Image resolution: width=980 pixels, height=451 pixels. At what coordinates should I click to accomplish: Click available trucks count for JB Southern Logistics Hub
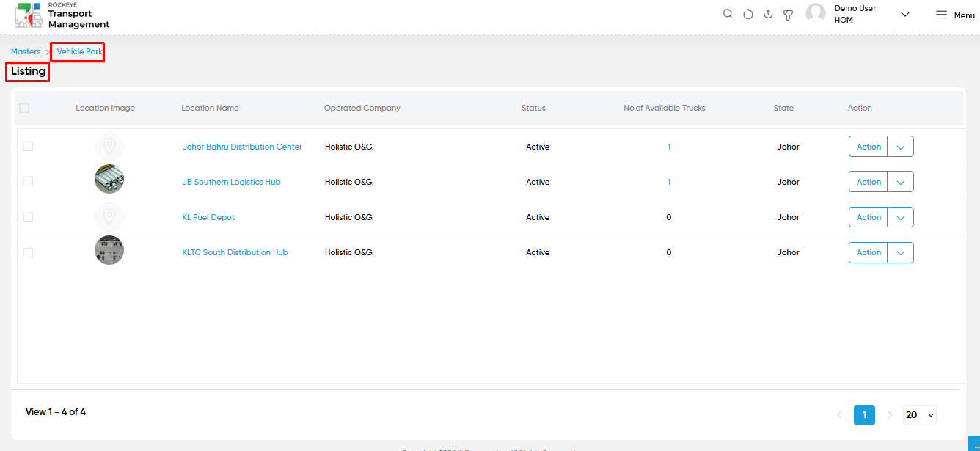(669, 182)
